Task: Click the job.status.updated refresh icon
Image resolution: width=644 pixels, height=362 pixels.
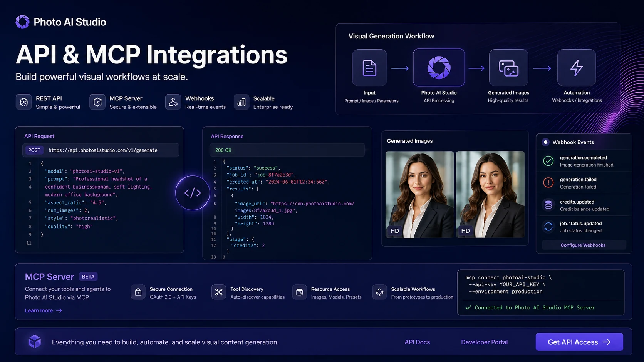Action: pos(548,227)
